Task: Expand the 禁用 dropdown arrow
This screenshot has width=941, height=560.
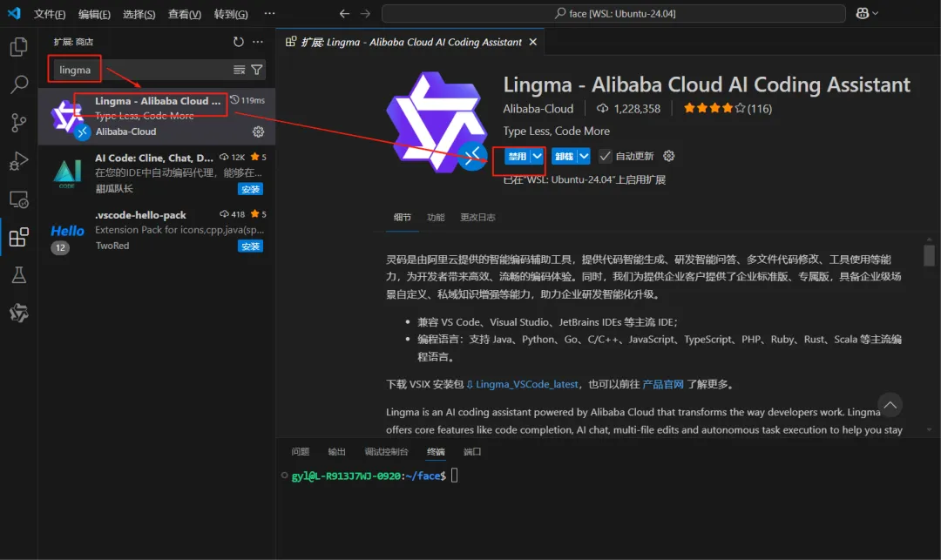Action: 537,157
